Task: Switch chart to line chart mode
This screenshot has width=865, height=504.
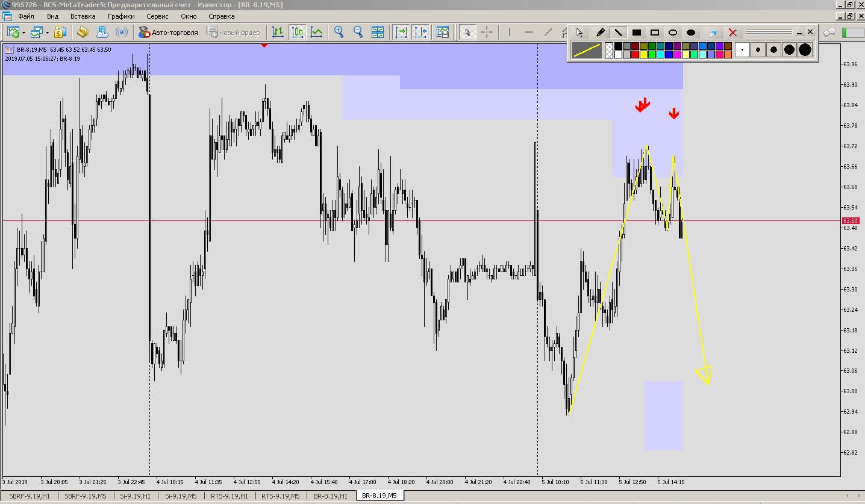Action: [316, 32]
